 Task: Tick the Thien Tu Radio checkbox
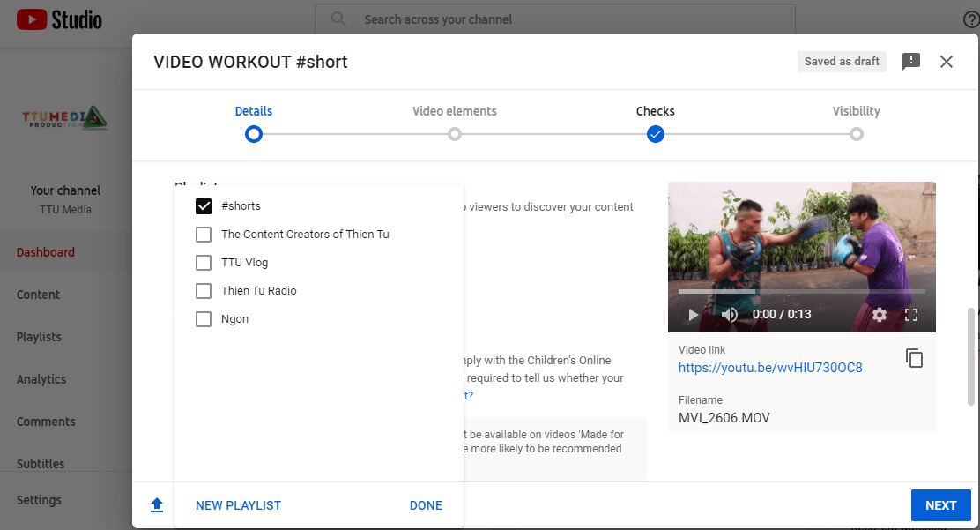[x=204, y=291]
